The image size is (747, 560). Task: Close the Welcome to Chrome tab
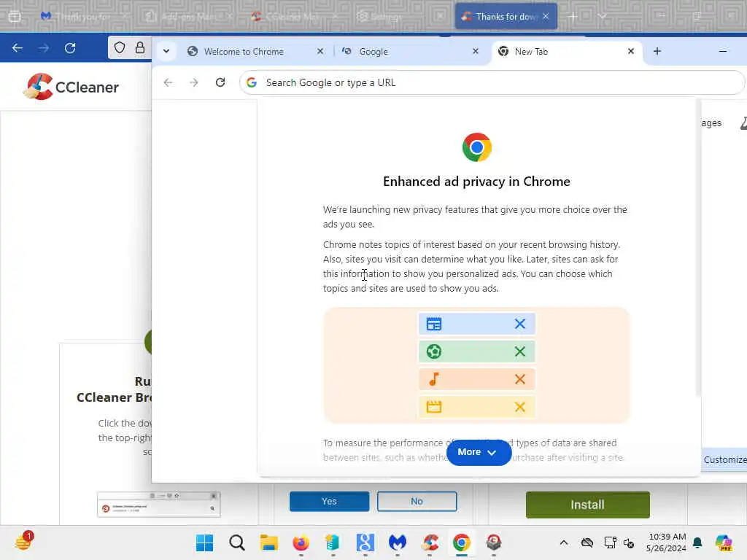click(320, 51)
